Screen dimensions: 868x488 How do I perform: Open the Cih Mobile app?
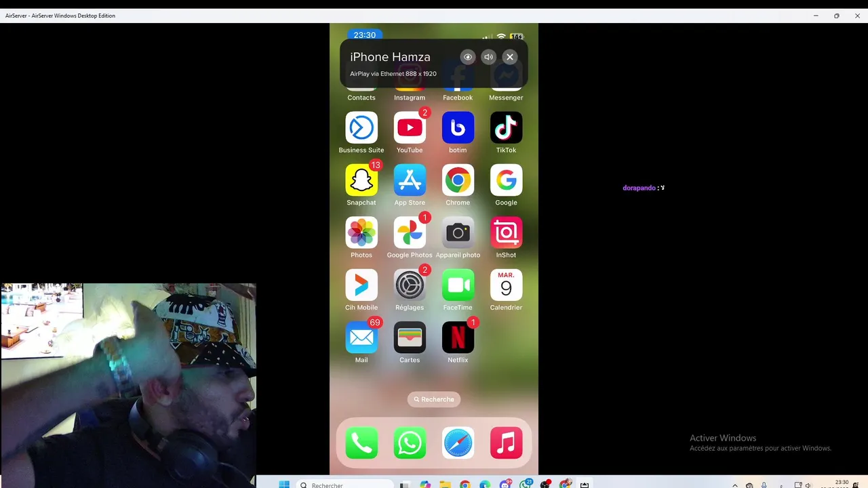point(361,285)
